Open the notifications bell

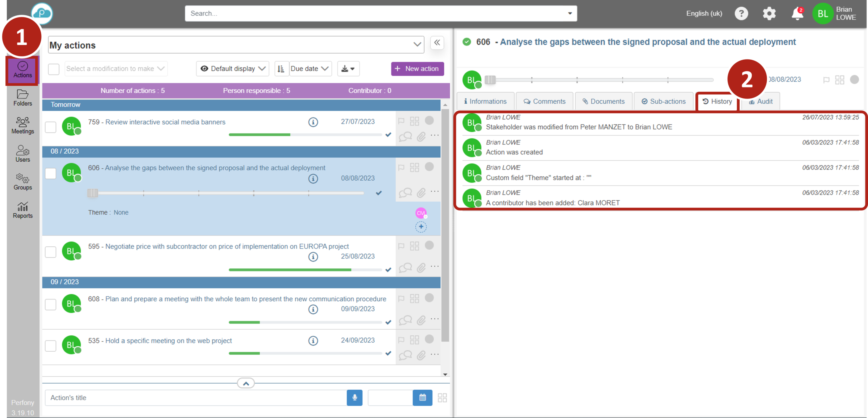(797, 14)
